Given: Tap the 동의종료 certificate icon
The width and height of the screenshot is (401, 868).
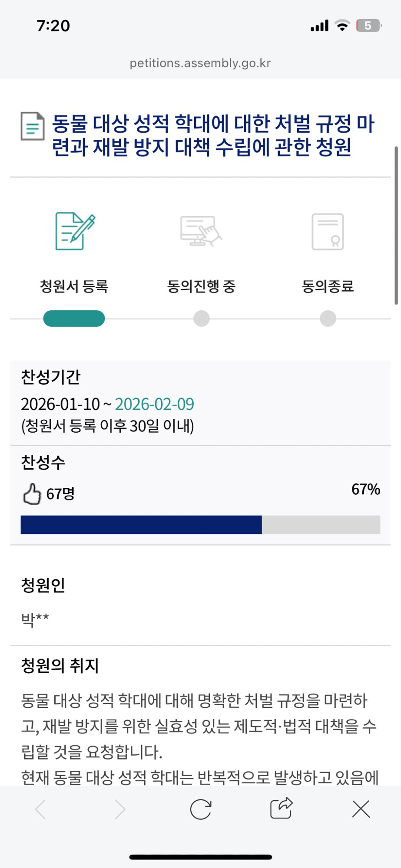Looking at the screenshot, I should 328,232.
